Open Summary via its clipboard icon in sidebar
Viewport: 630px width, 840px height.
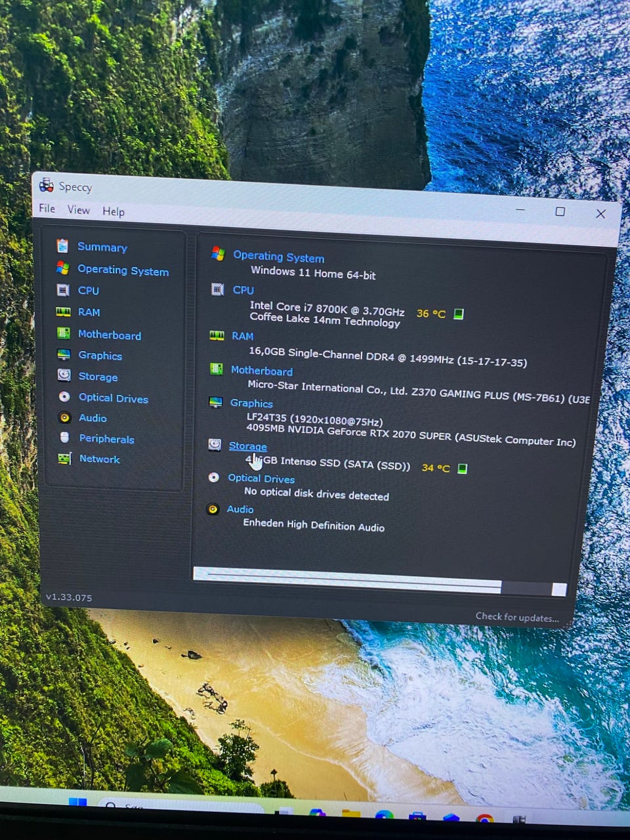tap(62, 245)
